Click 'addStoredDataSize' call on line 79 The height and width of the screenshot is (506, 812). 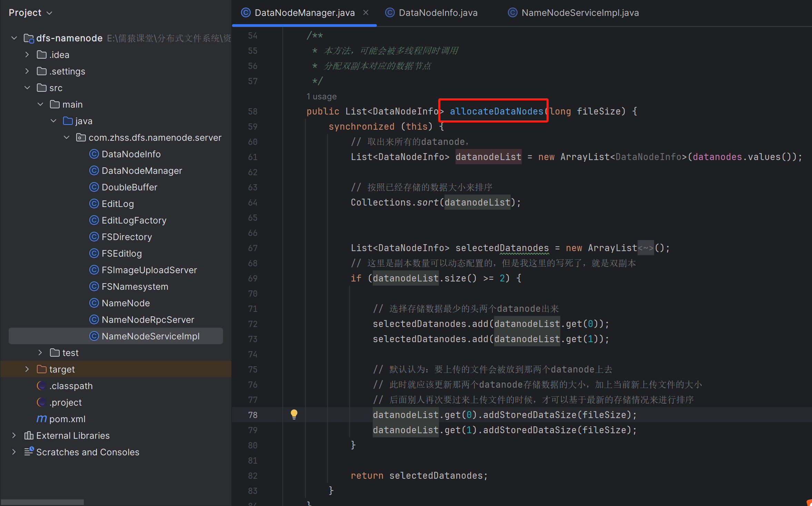(530, 430)
